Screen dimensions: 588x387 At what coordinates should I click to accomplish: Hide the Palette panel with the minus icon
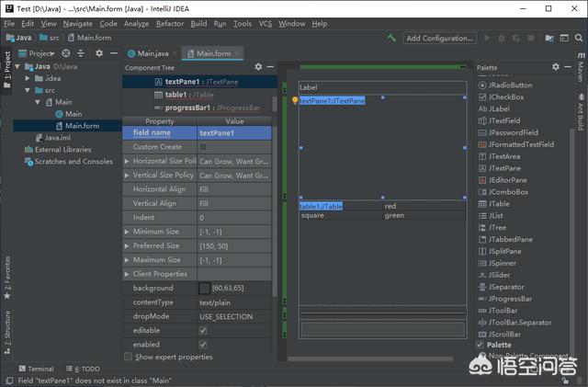coord(568,67)
